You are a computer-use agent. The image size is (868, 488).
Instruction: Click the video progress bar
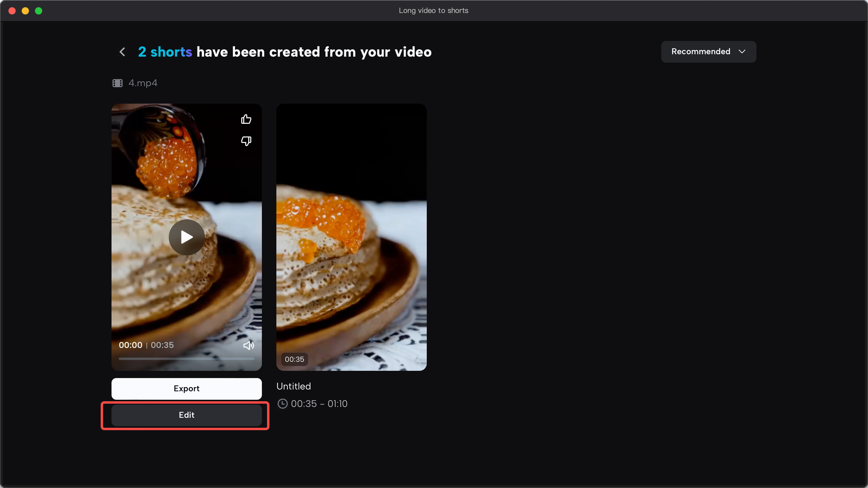click(186, 359)
